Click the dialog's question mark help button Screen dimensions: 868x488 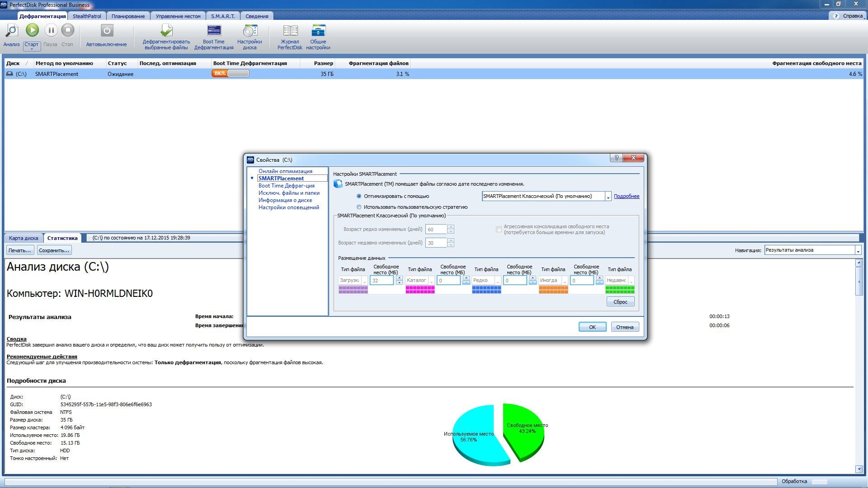616,158
